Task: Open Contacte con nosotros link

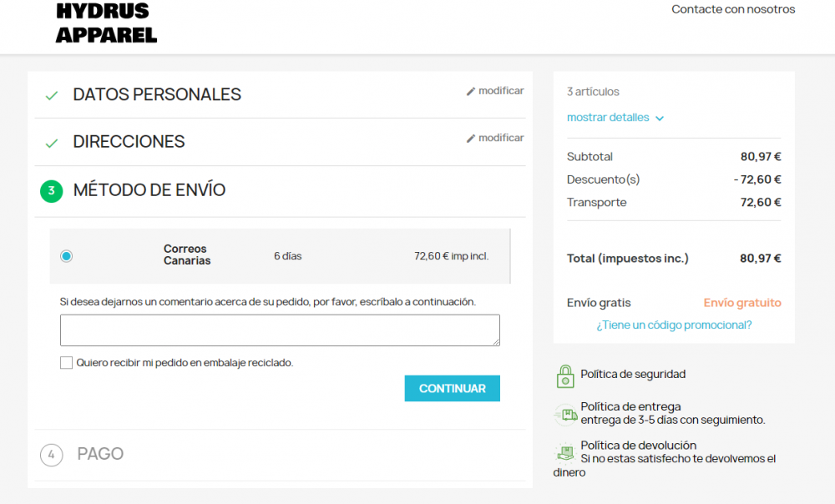Action: pyautogui.click(x=733, y=9)
